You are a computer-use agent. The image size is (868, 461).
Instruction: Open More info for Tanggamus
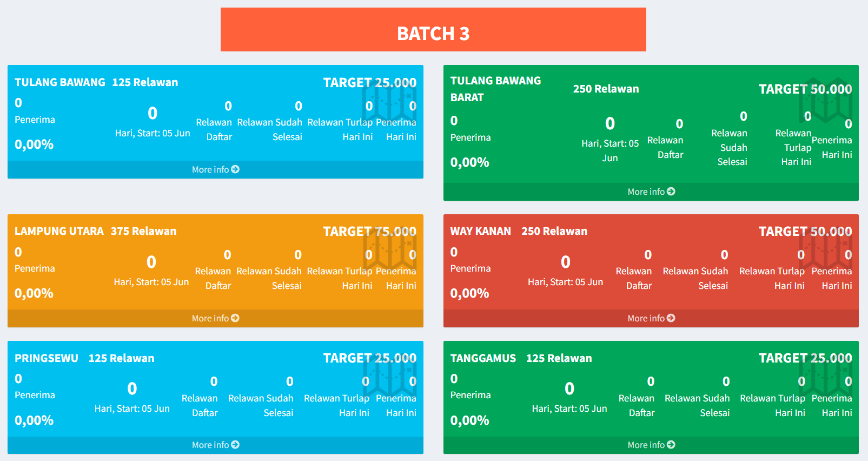coord(651,445)
